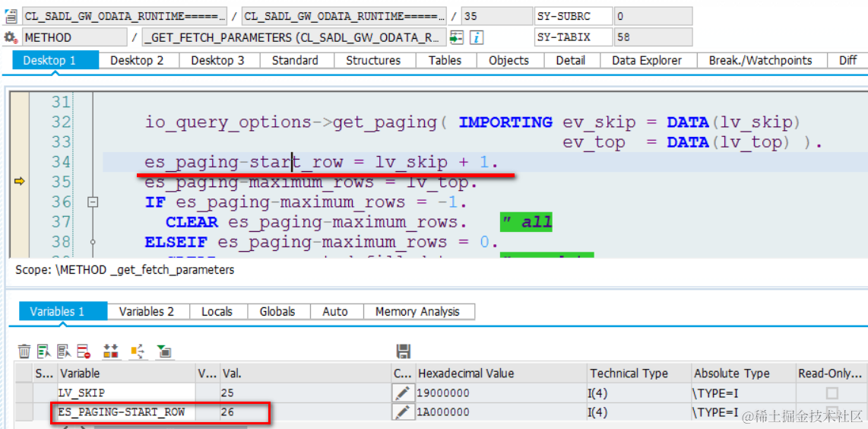
Task: Click the Technical Type column header
Action: (638, 373)
